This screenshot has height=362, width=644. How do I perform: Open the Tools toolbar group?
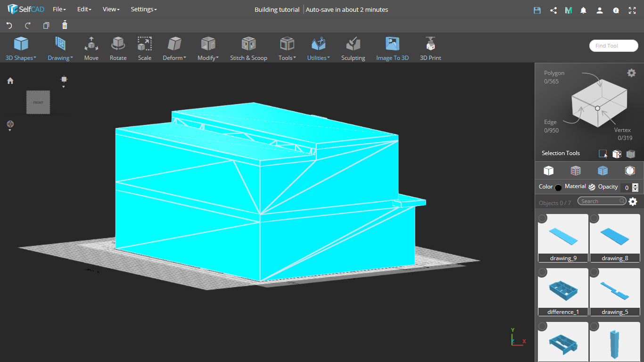tap(287, 49)
